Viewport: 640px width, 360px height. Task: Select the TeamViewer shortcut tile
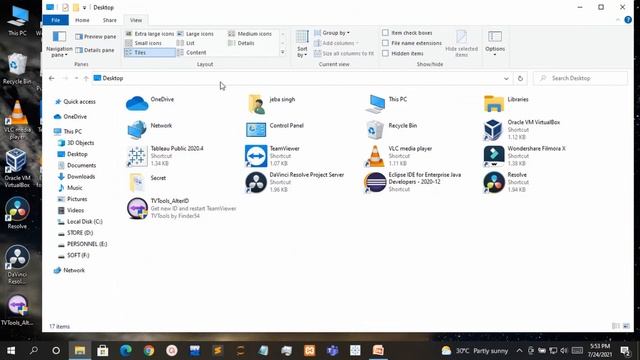tap(273, 156)
